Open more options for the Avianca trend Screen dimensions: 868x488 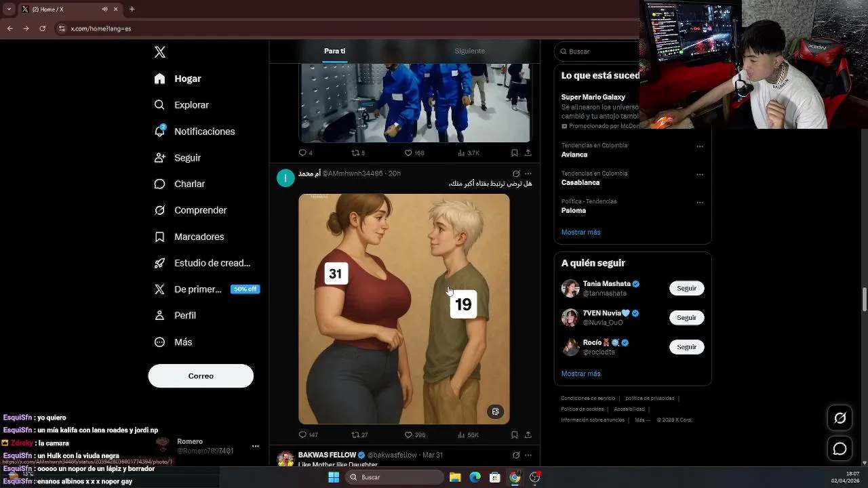click(x=700, y=146)
